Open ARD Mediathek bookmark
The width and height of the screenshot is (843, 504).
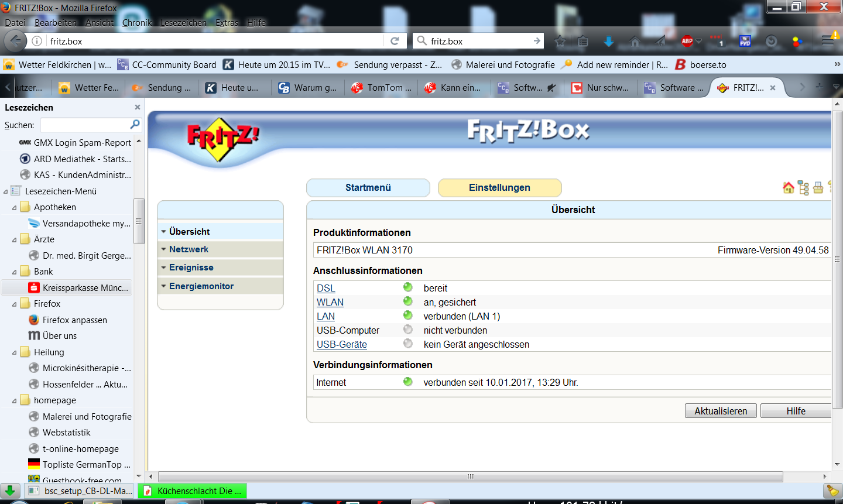point(76,159)
